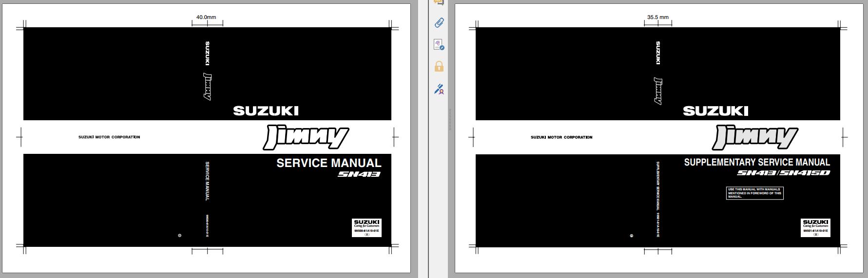This screenshot has height=278, width=868.
Task: Click the vertical SUZUKI spine text on right page
Action: tap(658, 53)
